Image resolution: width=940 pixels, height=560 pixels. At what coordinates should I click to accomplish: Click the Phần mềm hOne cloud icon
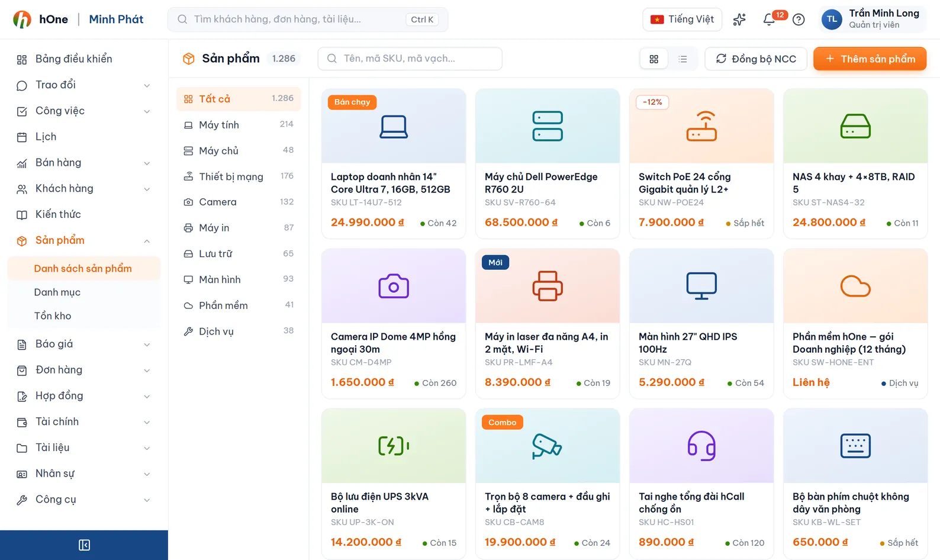(x=855, y=286)
